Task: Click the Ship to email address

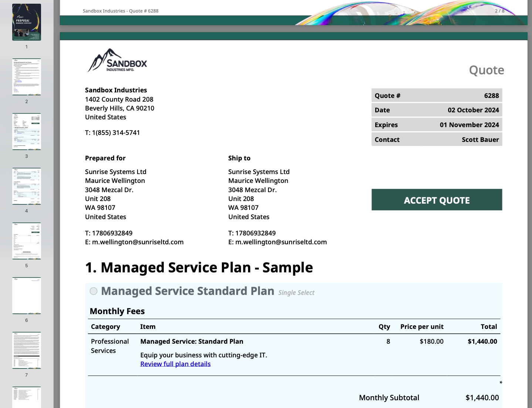Action: coord(281,242)
